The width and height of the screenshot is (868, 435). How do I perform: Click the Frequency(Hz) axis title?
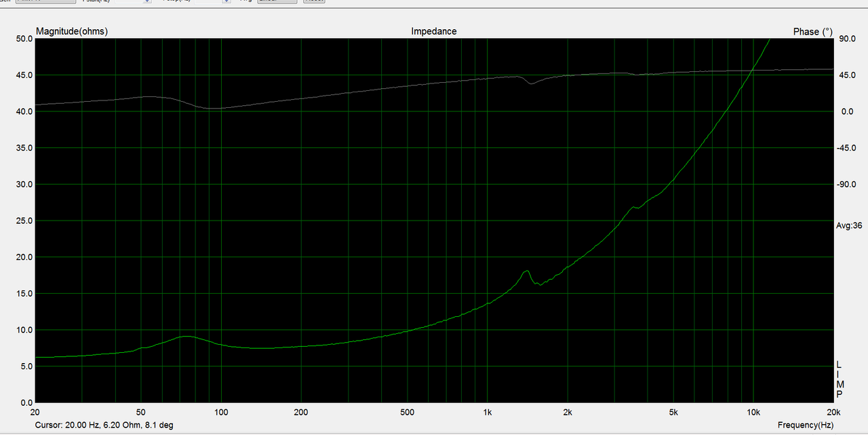(806, 425)
